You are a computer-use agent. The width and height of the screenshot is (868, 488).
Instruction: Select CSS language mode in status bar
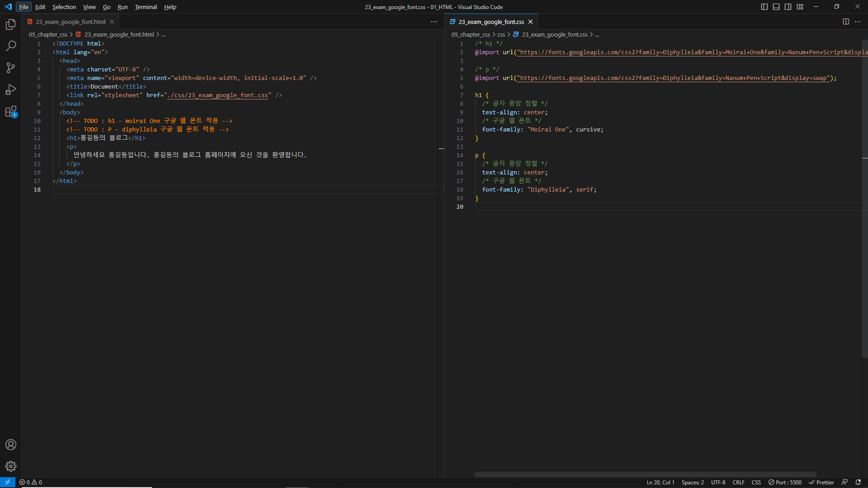pos(756,482)
